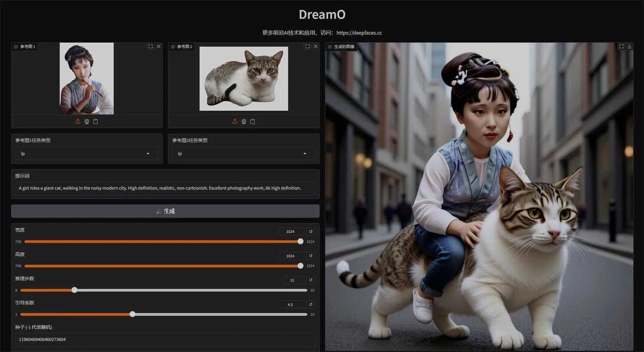
Task: Click webcam icon under reference image 1
Action: click(87, 121)
